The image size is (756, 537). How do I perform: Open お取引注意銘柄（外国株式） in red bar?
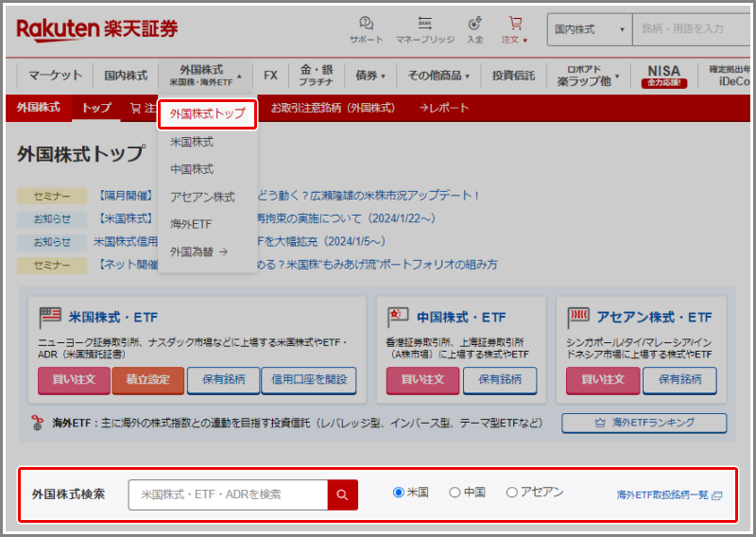click(334, 108)
